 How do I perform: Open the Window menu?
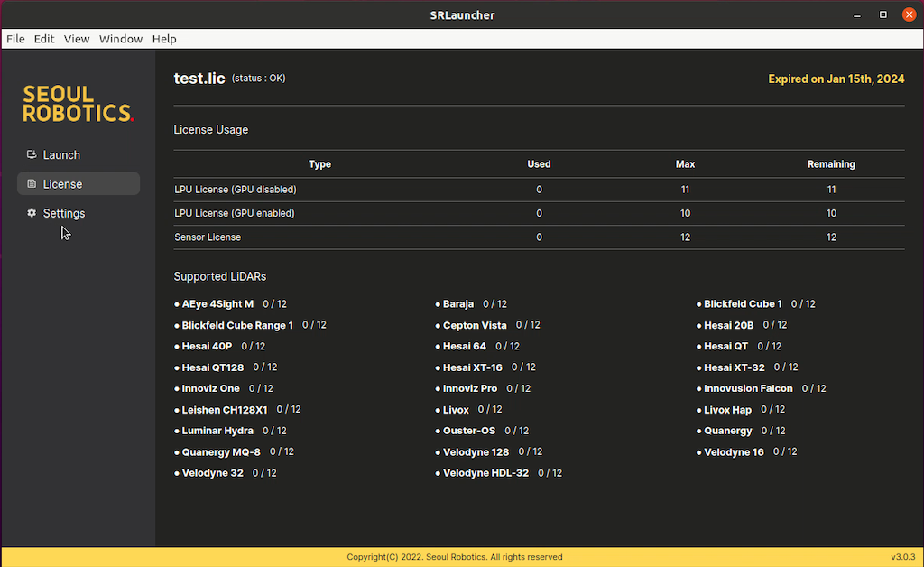coord(121,39)
